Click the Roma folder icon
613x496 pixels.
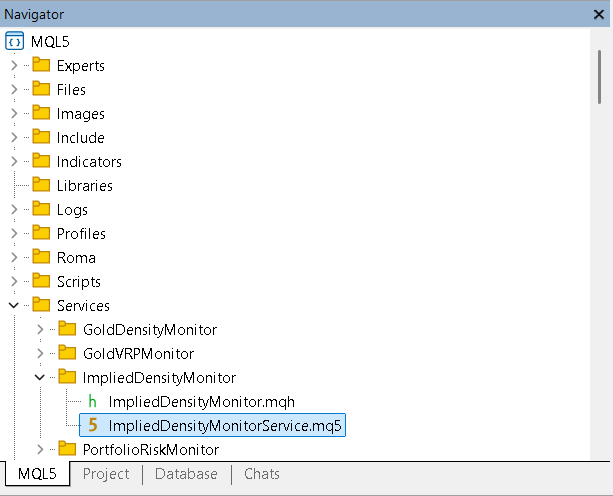coord(41,257)
